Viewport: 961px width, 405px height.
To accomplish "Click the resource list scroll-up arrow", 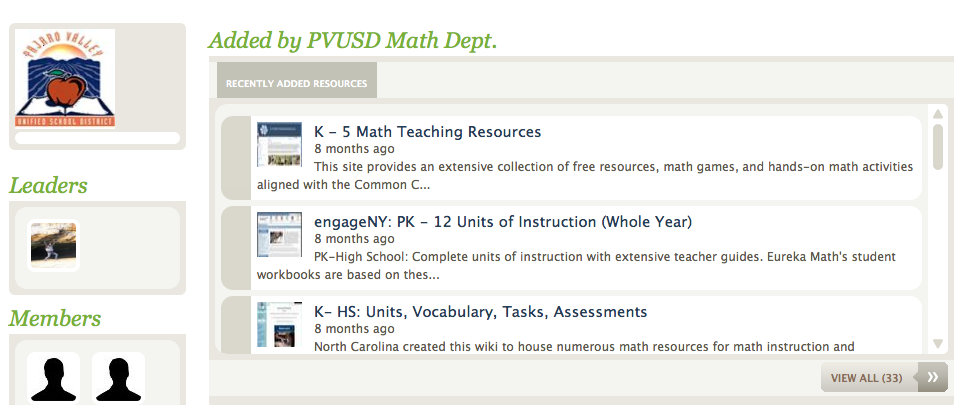I will point(938,114).
